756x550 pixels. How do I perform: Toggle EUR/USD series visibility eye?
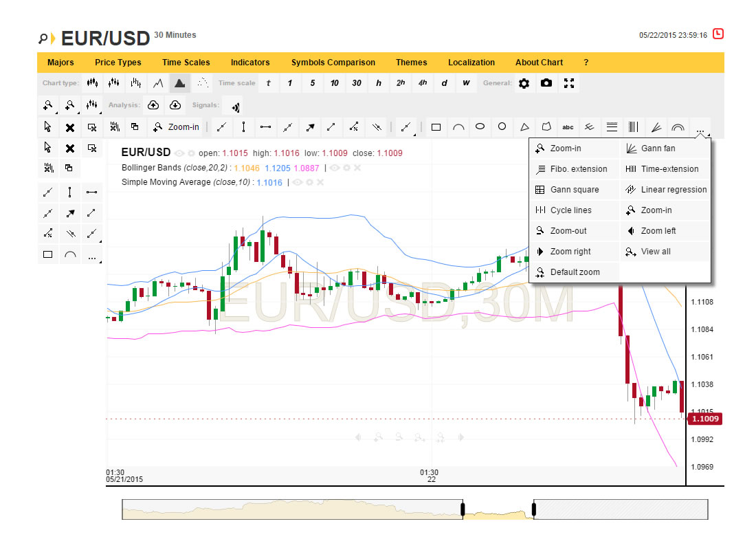coord(180,153)
